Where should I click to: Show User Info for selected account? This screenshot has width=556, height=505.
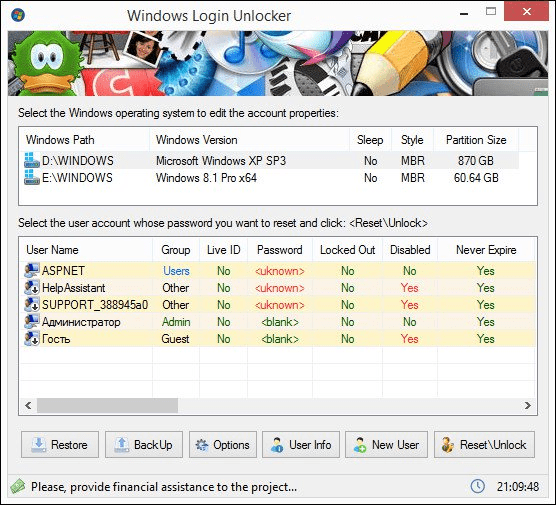(x=301, y=445)
